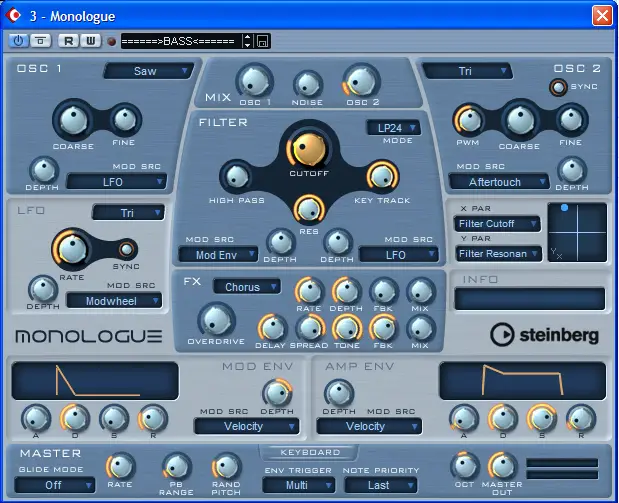619x503 pixels.
Task: Click the chorus Rate knob in FX
Action: pyautogui.click(x=309, y=291)
